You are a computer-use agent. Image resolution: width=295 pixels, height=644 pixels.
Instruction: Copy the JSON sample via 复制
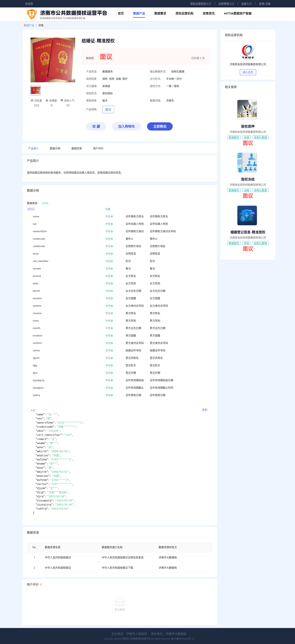tap(205, 410)
